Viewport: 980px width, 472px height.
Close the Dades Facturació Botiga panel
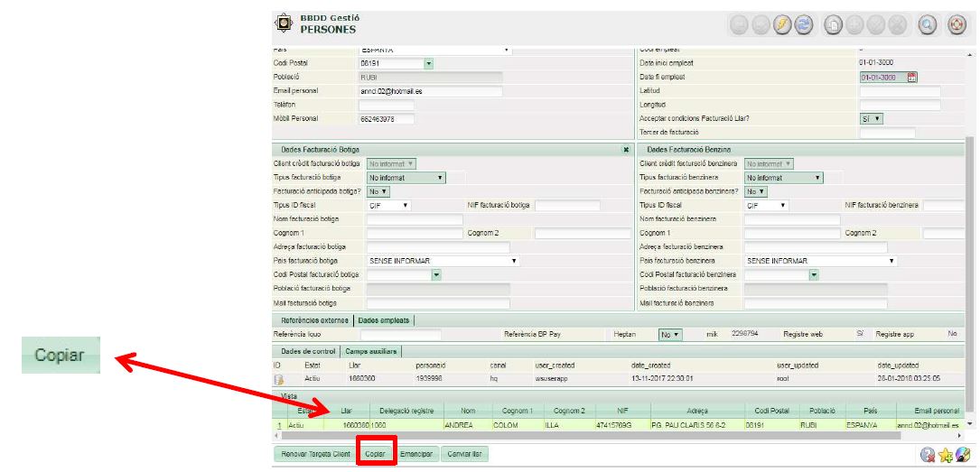pos(626,149)
